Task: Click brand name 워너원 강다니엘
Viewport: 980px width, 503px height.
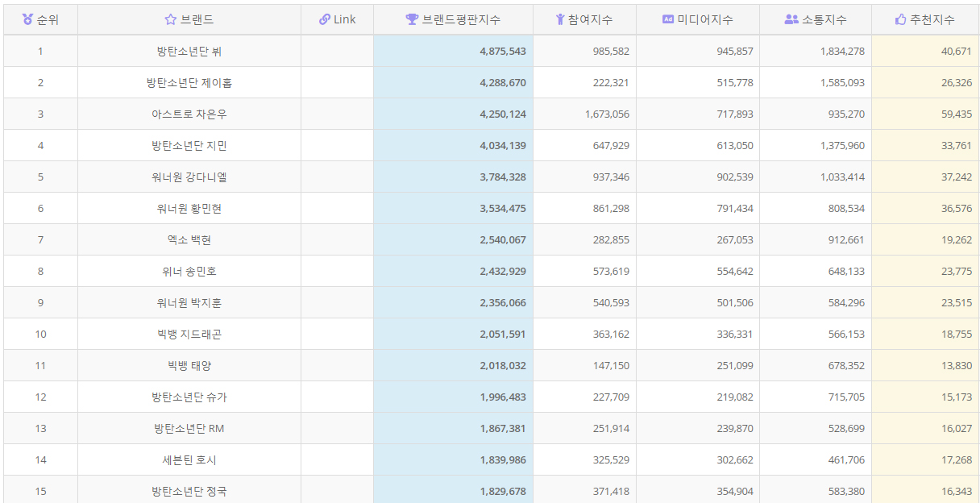Action: tap(189, 177)
